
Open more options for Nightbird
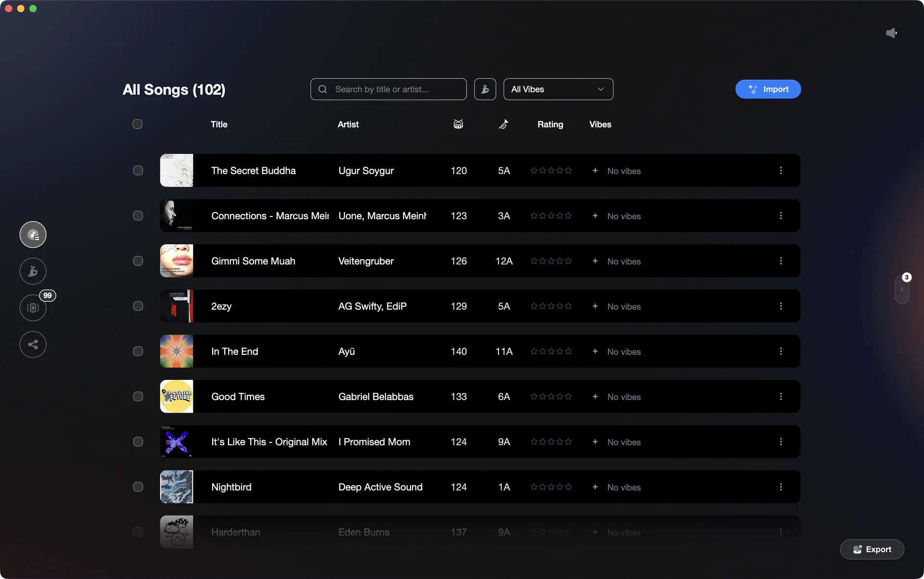coord(781,487)
